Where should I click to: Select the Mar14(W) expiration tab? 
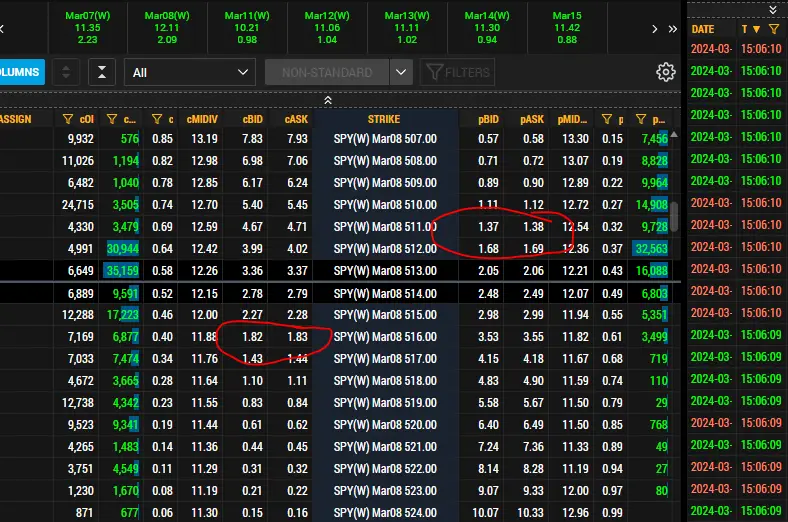487,28
